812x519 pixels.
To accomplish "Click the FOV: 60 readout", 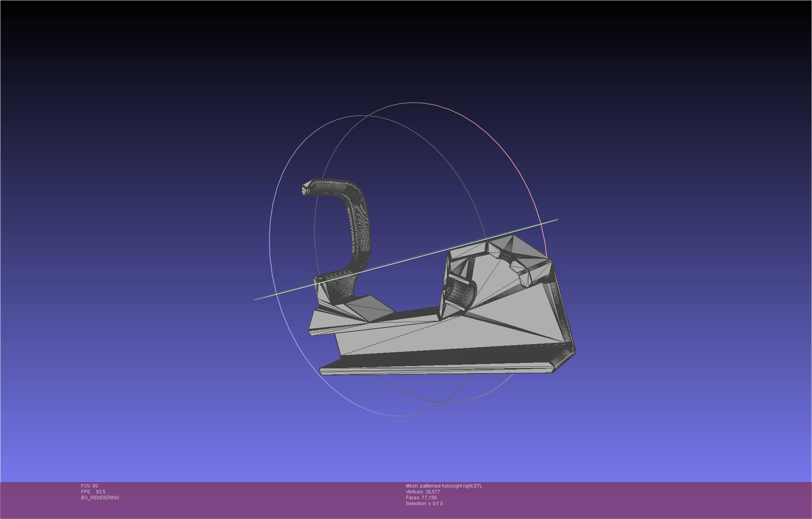I will click(x=89, y=486).
